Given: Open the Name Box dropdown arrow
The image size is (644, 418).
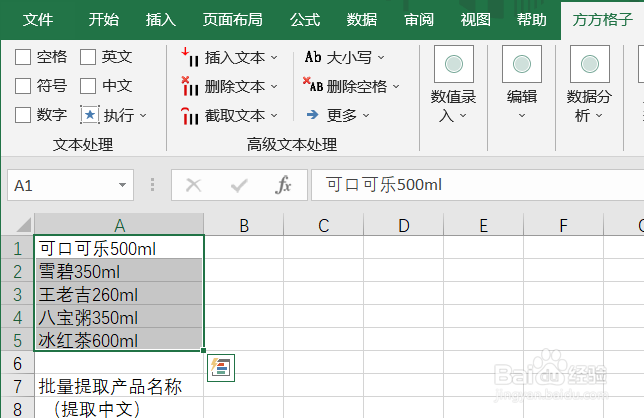Looking at the screenshot, I should pyautogui.click(x=122, y=185).
